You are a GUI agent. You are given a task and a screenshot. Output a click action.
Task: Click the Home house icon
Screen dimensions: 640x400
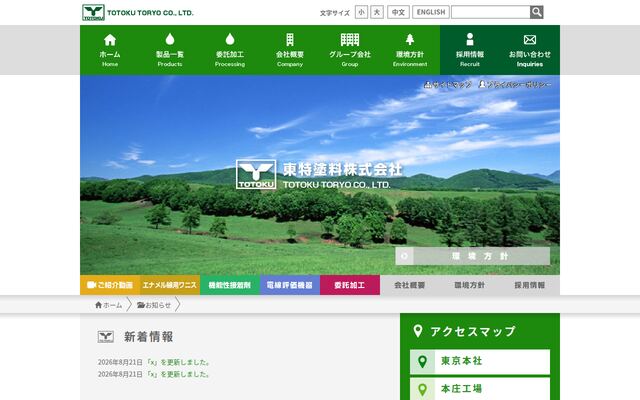[x=110, y=40]
